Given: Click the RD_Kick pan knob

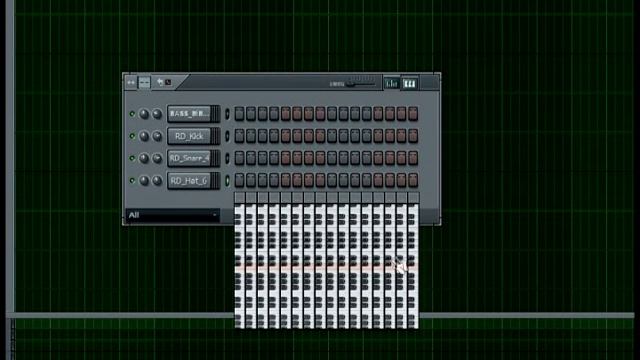Looking at the screenshot, I should pyautogui.click(x=144, y=136).
